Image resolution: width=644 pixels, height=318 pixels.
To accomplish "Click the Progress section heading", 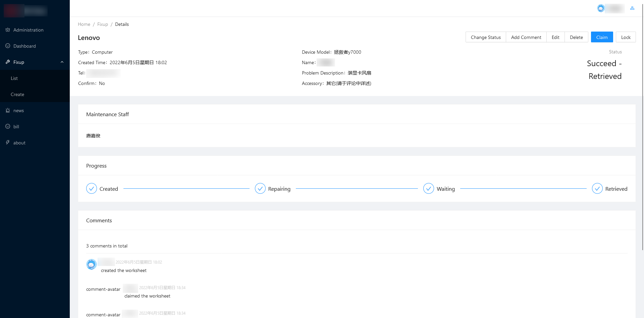I will pos(96,166).
